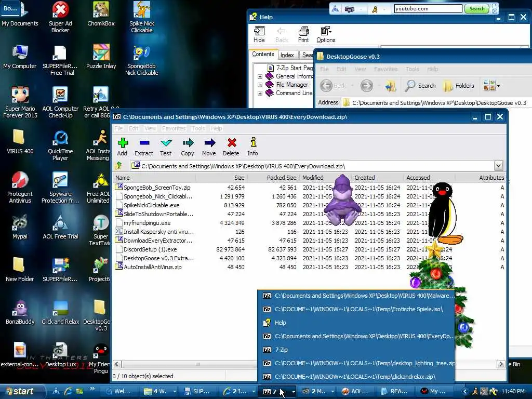532x399 pixels.
Task: Open the BonziBuddy desktop icon
Action: (x=20, y=312)
